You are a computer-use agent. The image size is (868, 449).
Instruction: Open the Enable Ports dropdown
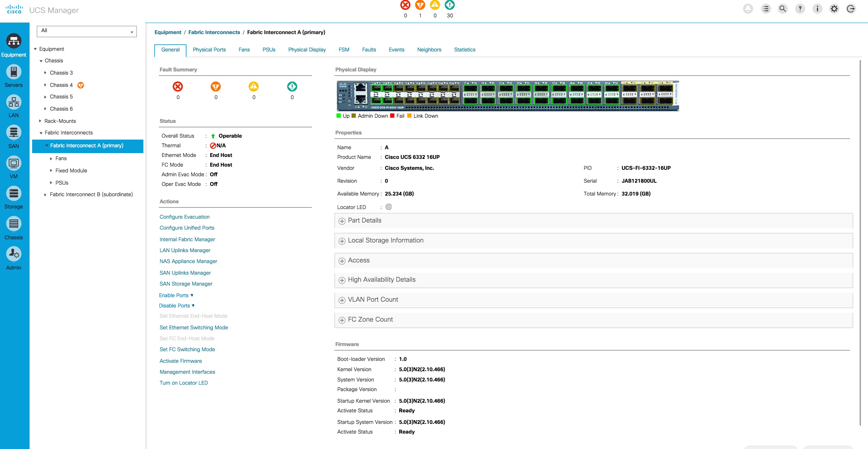176,295
